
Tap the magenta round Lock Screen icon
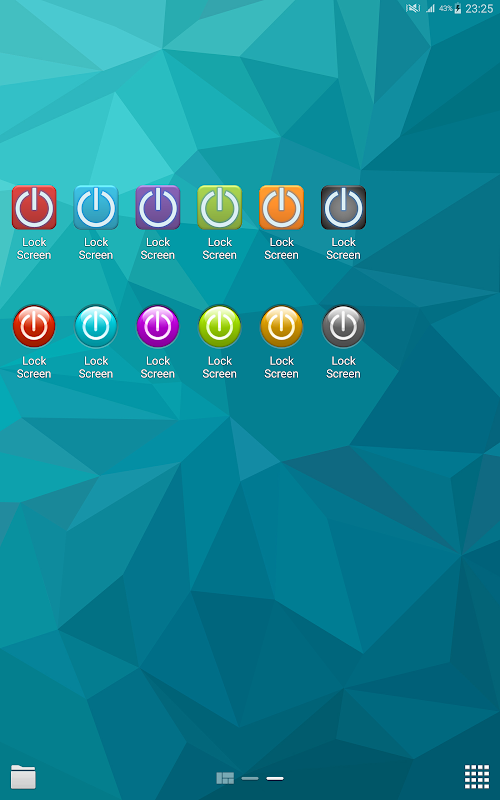point(158,327)
